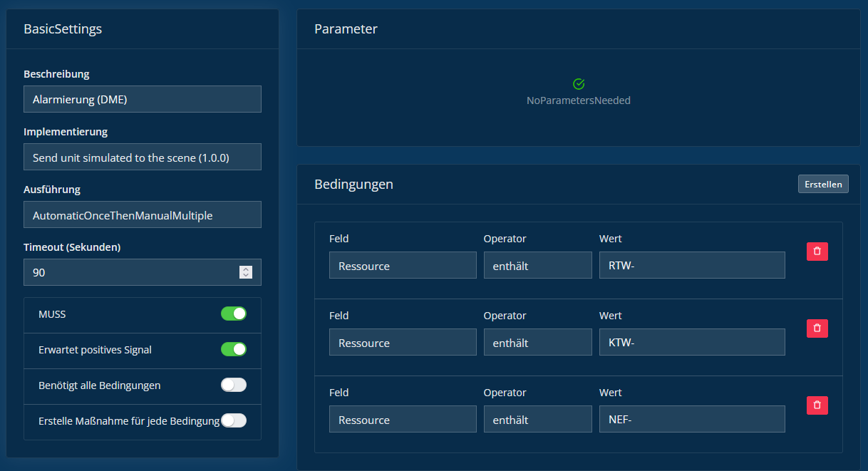Open the Implementierung dropdown
Viewport: 868px width, 471px height.
[143, 157]
